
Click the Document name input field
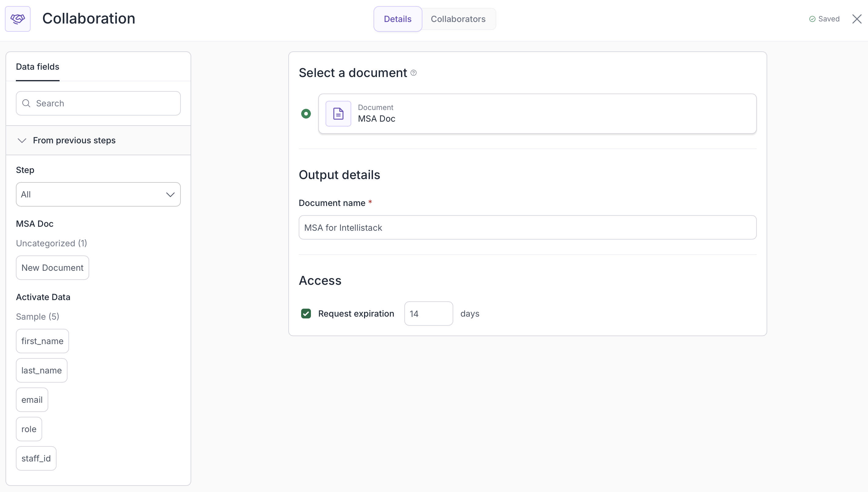pyautogui.click(x=527, y=227)
